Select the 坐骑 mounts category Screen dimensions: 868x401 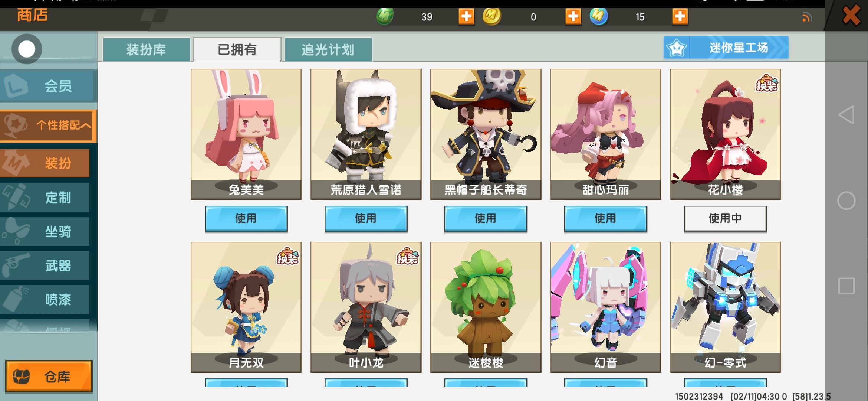[45, 231]
